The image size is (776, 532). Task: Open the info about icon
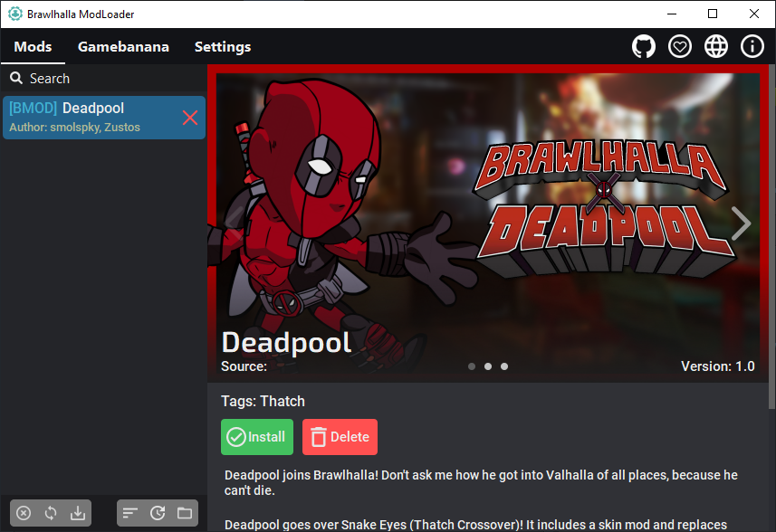coord(752,46)
